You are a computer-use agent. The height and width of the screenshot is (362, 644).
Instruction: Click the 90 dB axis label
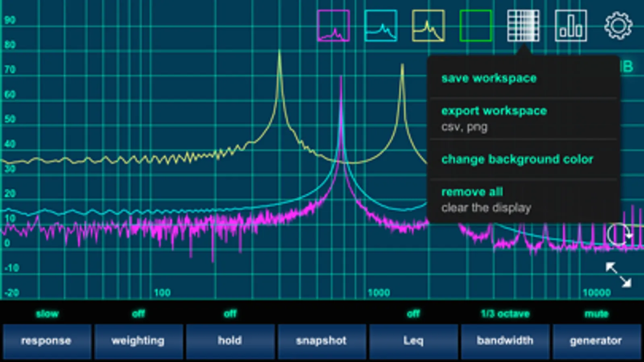(x=10, y=20)
